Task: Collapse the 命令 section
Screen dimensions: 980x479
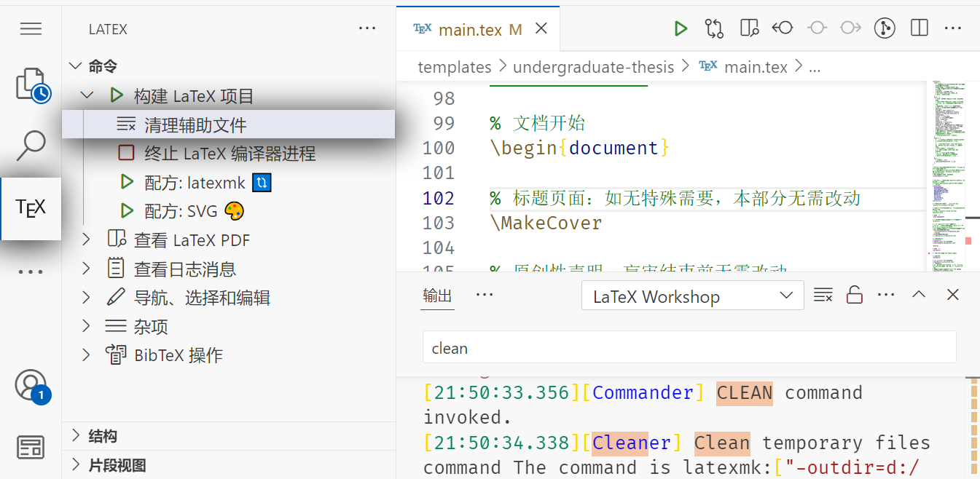Action: 76,66
